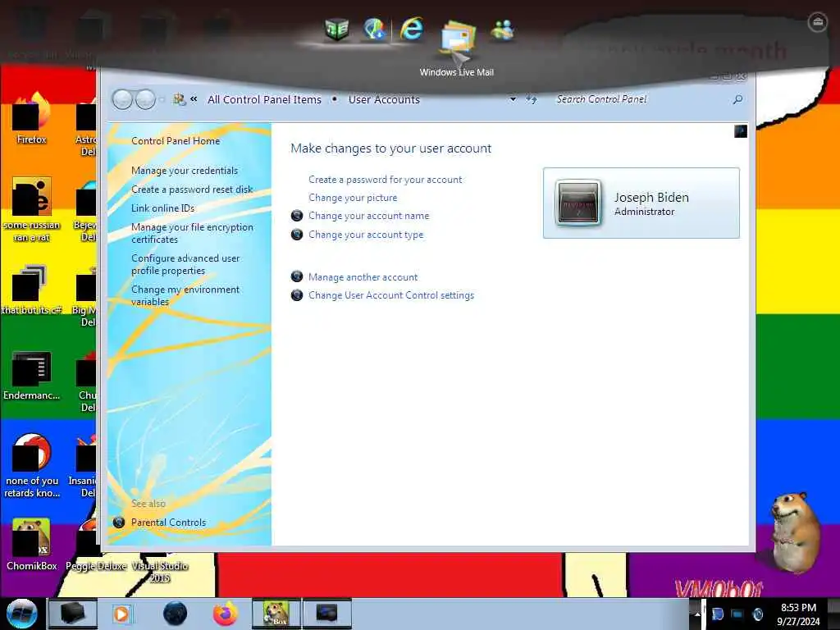Open the Messenger people icon in dock
The height and width of the screenshot is (630, 840).
click(x=503, y=30)
